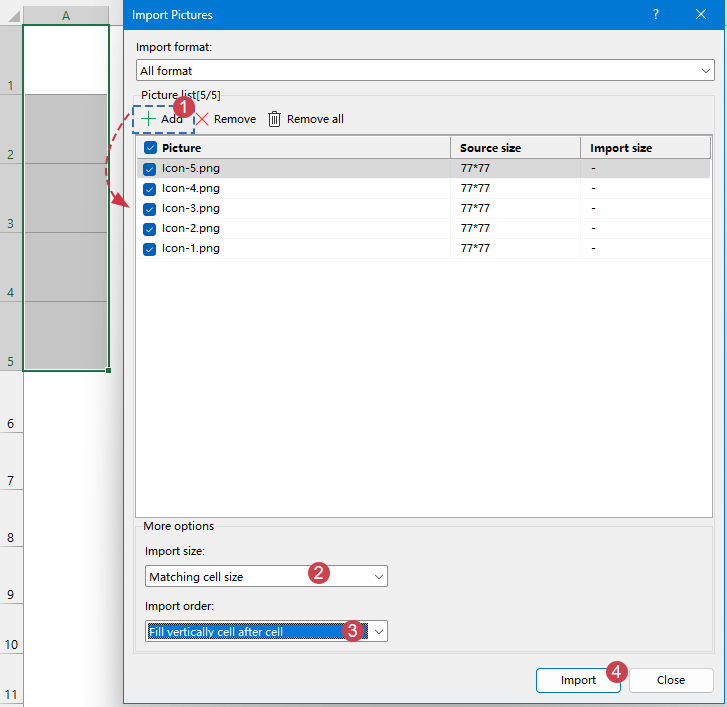Click the question mark help icon
The width and height of the screenshot is (727, 707).
(656, 15)
